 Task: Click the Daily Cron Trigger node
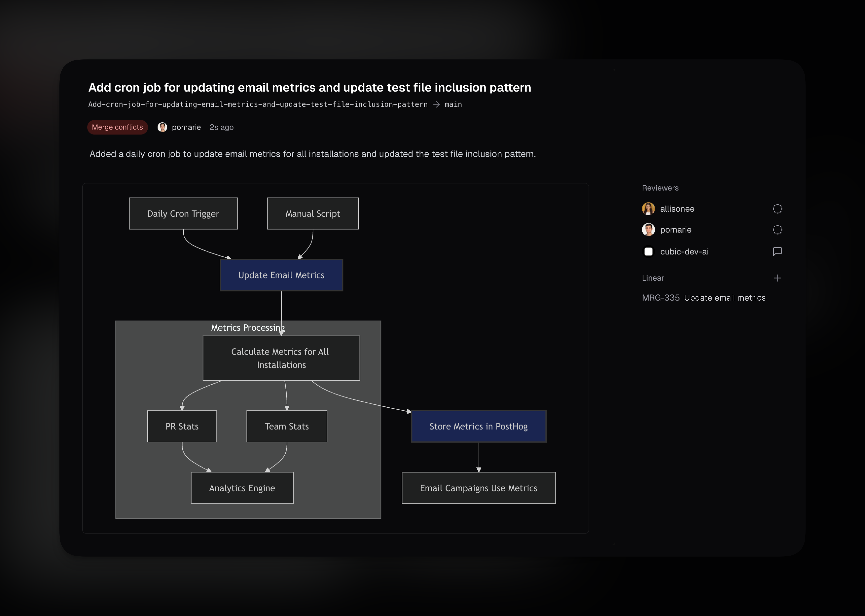point(183,214)
